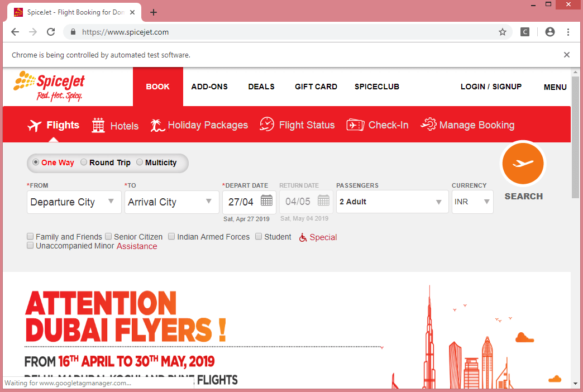Image resolution: width=583 pixels, height=392 pixels.
Task: Select the Round Trip radio button
Action: pyautogui.click(x=84, y=162)
